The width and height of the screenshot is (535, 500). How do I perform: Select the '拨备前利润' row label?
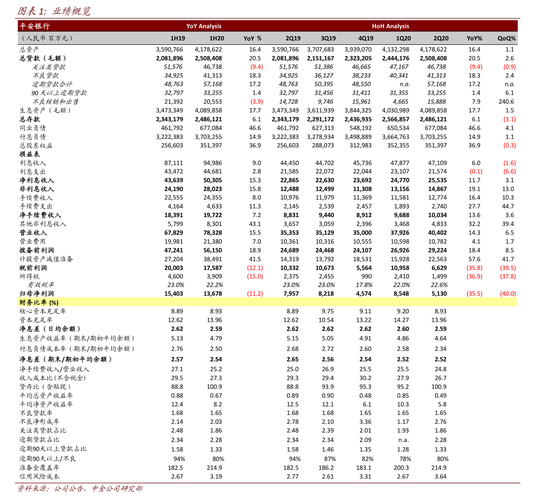point(36,250)
